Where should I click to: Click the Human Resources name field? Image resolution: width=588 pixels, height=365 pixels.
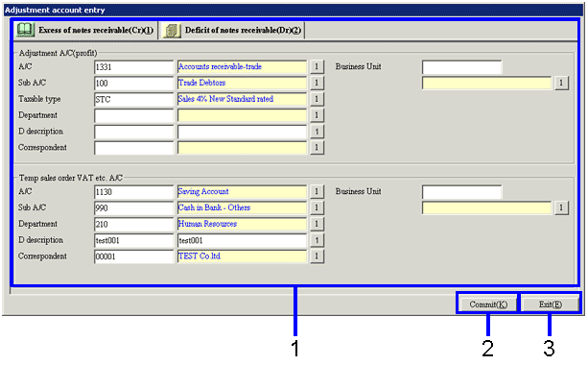click(242, 224)
